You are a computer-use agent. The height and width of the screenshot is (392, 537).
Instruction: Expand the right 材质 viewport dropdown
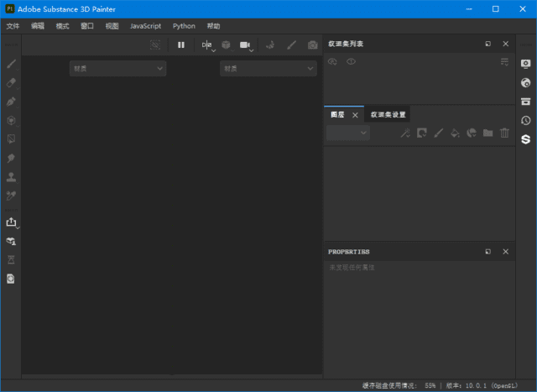click(268, 69)
